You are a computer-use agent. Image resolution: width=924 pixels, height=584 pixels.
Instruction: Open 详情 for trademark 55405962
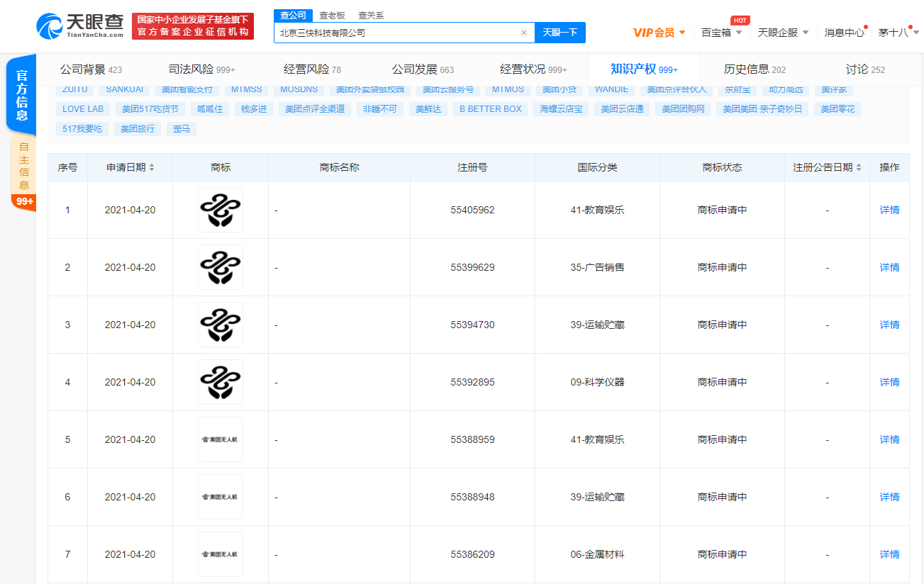889,210
